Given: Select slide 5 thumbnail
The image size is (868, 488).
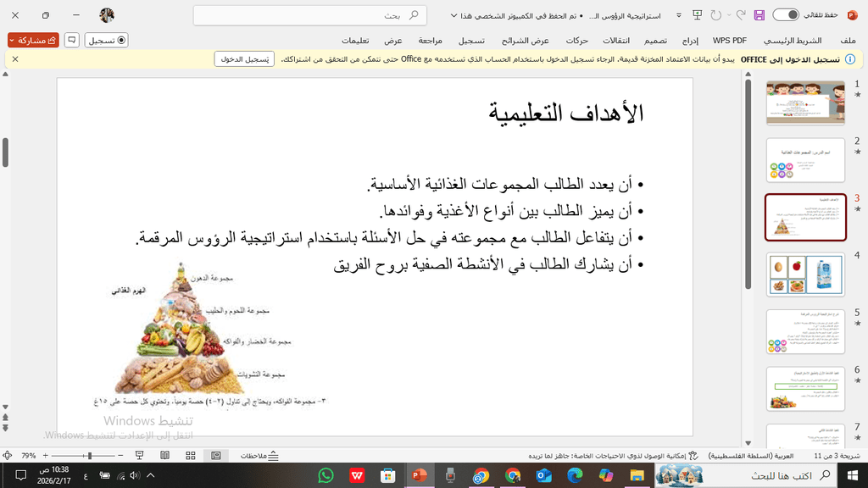Looking at the screenshot, I should pyautogui.click(x=805, y=331).
